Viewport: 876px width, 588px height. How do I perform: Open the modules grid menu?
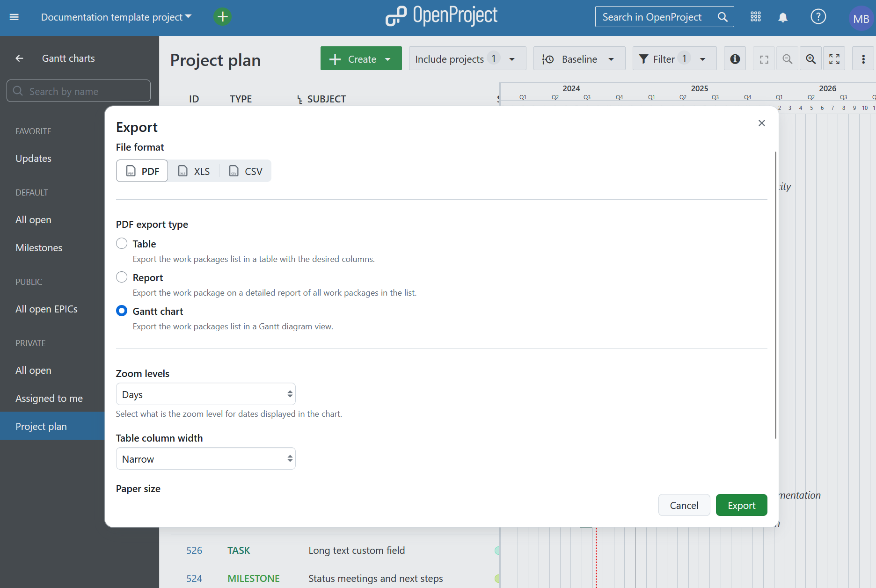756,17
